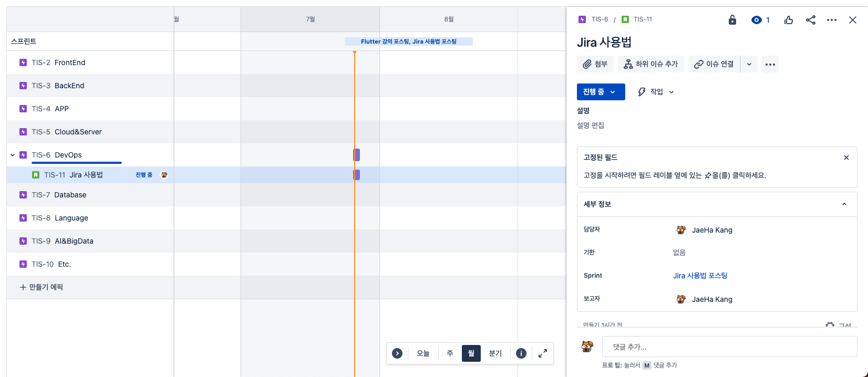Select the TIS-9 AI&BigData epic row
The image size is (868, 377).
[90, 241]
